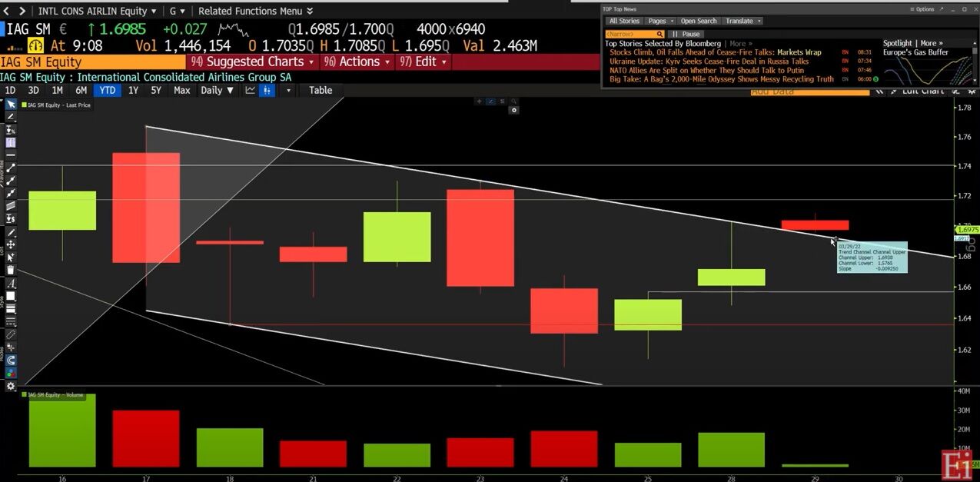Open story Stocks Climb, Oil Falls headline
980x482 pixels.
pos(716,52)
